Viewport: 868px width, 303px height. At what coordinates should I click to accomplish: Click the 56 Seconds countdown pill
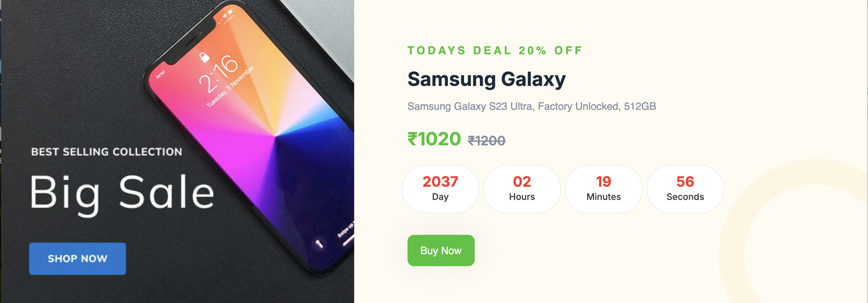pyautogui.click(x=685, y=189)
